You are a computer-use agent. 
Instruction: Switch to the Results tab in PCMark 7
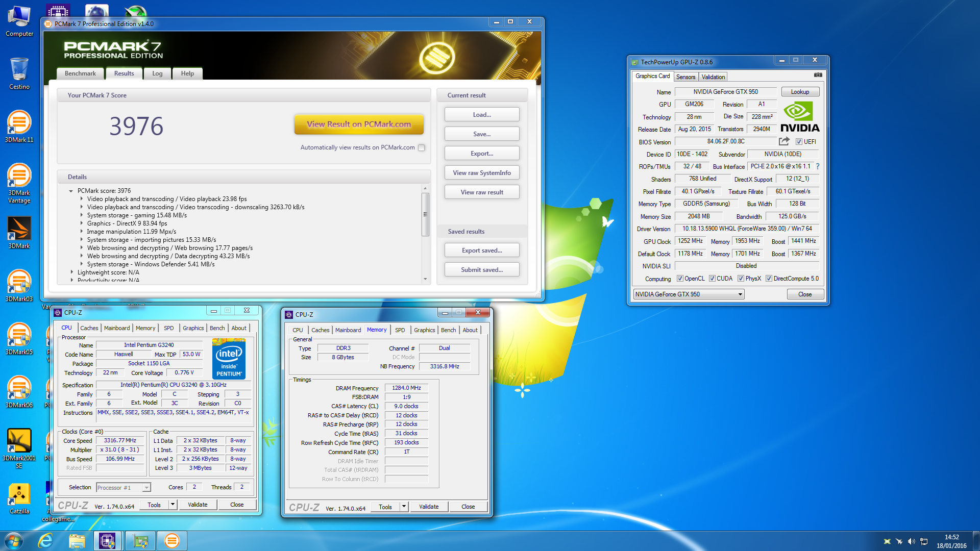124,73
